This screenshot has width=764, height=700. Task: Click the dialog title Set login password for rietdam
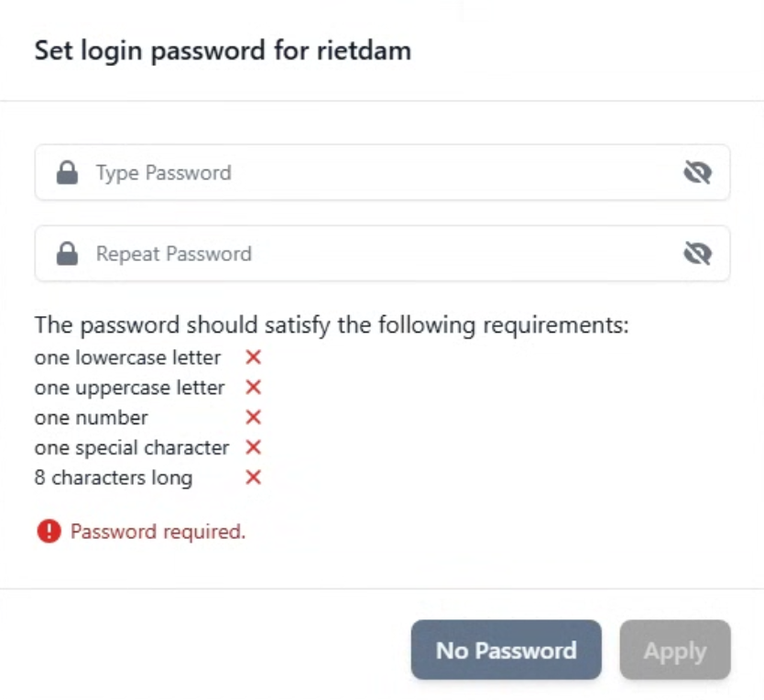pos(224,50)
